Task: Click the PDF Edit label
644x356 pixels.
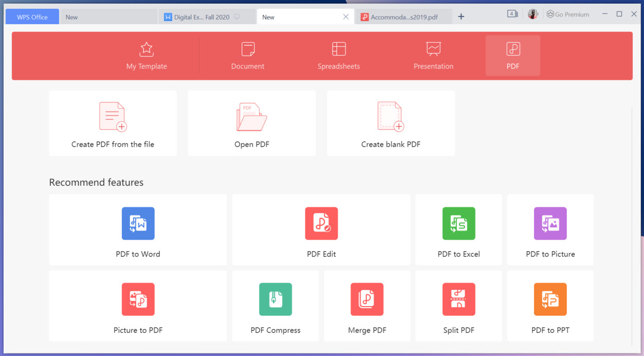Action: click(321, 254)
